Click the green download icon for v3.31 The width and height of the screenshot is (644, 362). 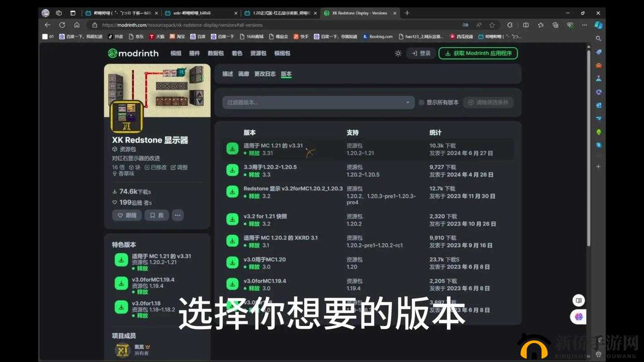(232, 148)
